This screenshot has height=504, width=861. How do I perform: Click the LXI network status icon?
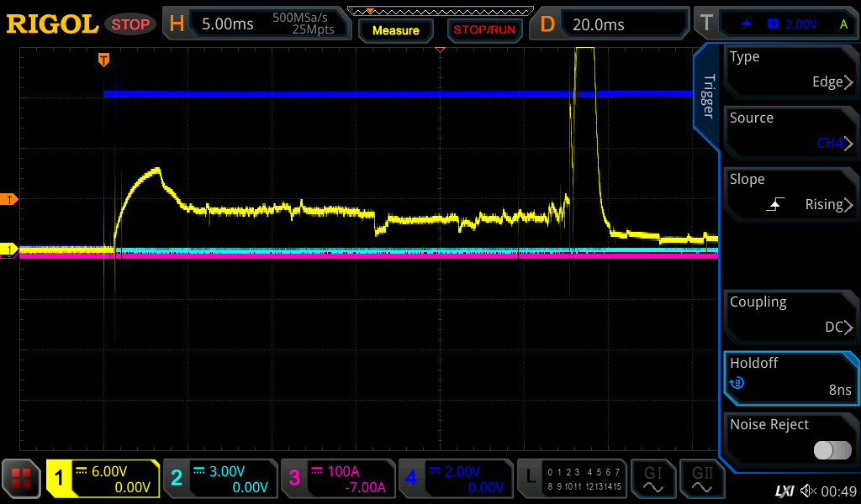tap(784, 490)
